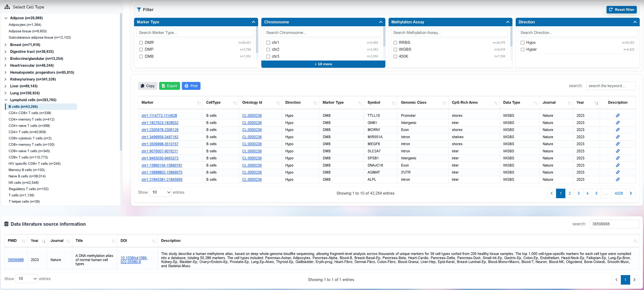Open description link for AGMAT row
Viewport: 644px width, 290px height.
pos(617,172)
